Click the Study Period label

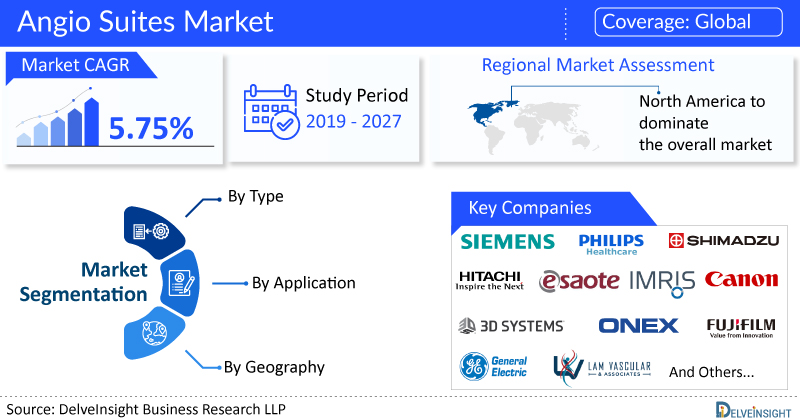(x=357, y=95)
